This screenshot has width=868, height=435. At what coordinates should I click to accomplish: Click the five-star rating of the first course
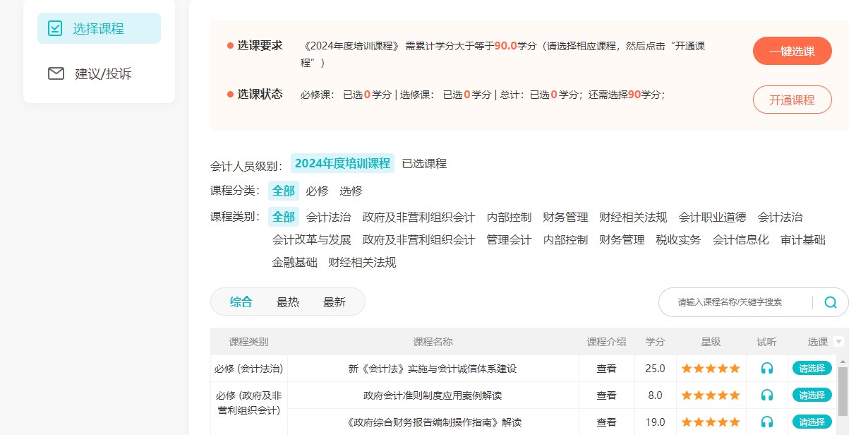coord(710,368)
